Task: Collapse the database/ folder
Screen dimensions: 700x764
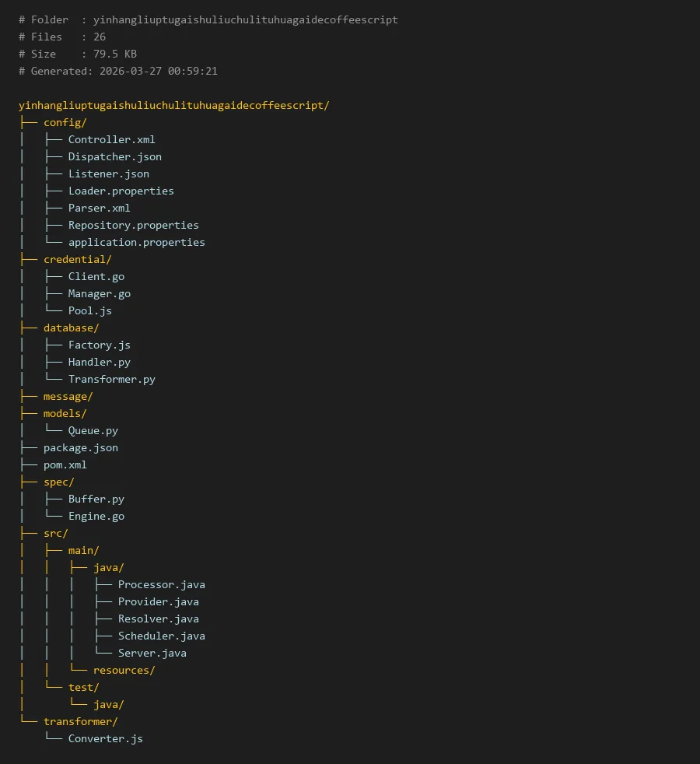Action: click(71, 328)
